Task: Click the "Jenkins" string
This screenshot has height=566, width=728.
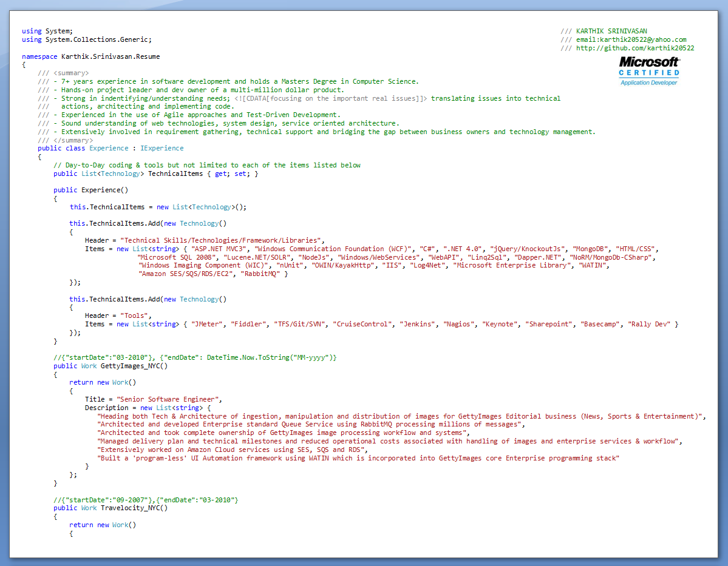Action: (x=417, y=324)
